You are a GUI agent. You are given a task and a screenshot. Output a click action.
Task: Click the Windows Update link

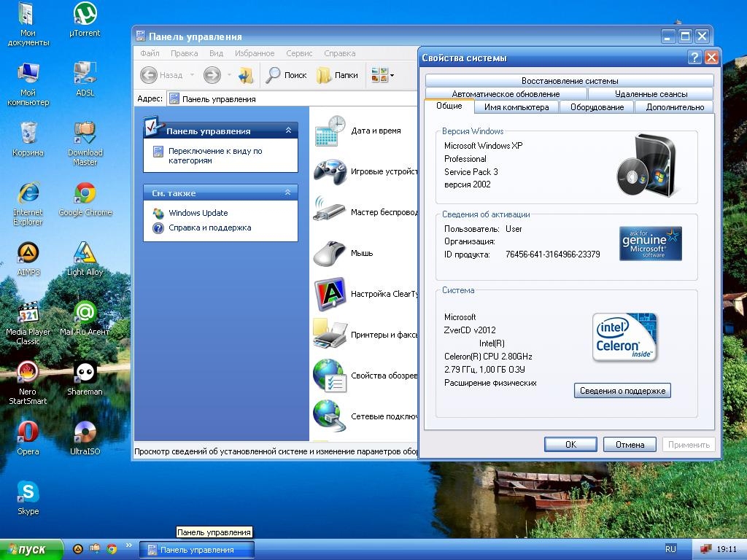(x=198, y=213)
